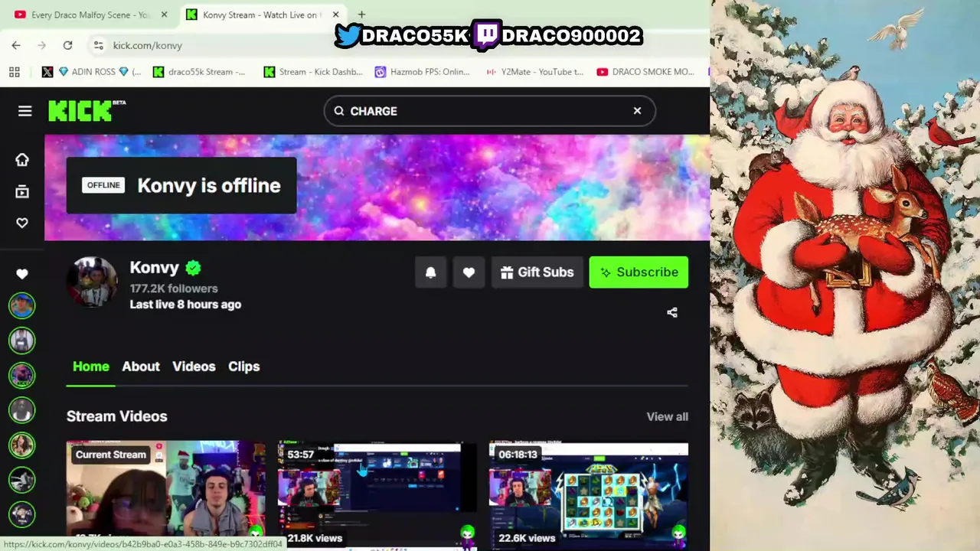Click the browser back arrow
980x551 pixels.
[16, 45]
